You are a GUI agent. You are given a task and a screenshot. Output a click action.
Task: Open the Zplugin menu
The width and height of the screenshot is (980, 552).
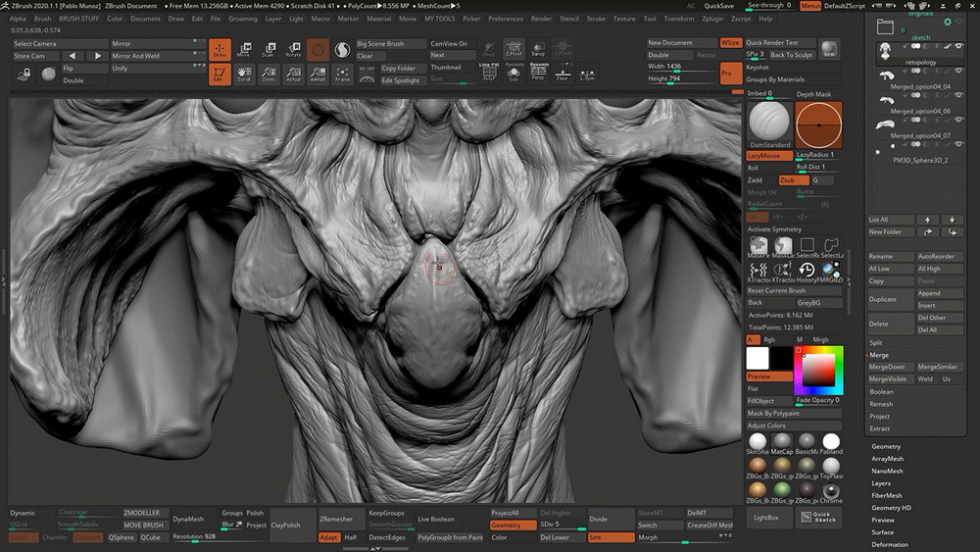(712, 19)
